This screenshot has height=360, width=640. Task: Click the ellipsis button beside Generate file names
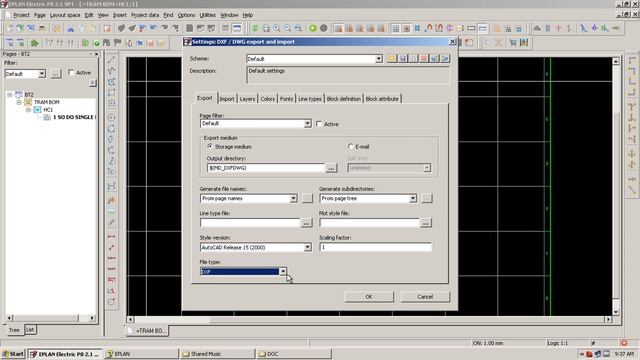pyautogui.click(x=307, y=198)
